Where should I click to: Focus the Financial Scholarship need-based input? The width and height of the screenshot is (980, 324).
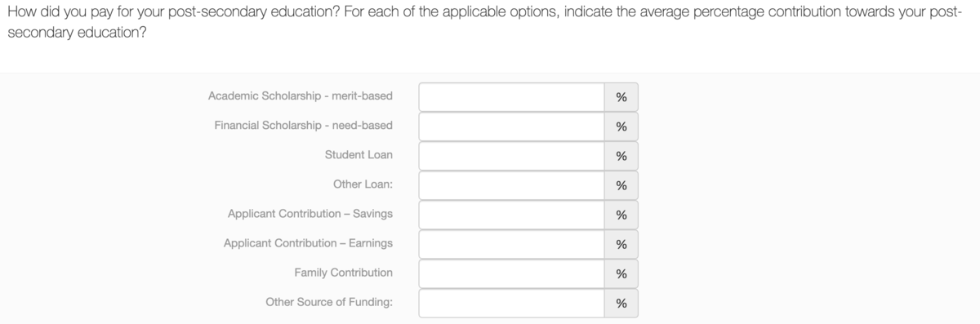(x=512, y=126)
